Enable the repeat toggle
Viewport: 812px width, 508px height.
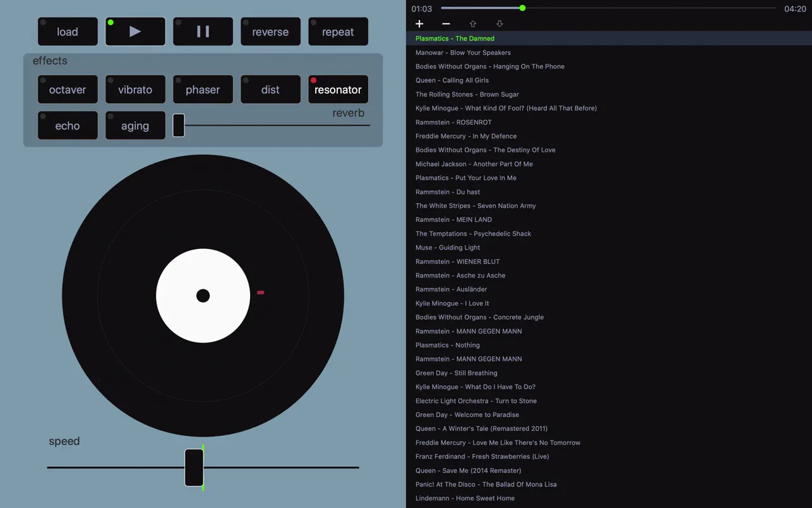pyautogui.click(x=338, y=32)
